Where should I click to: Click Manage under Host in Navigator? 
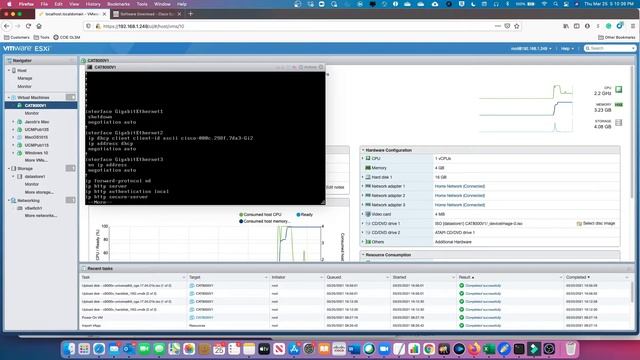click(x=24, y=78)
